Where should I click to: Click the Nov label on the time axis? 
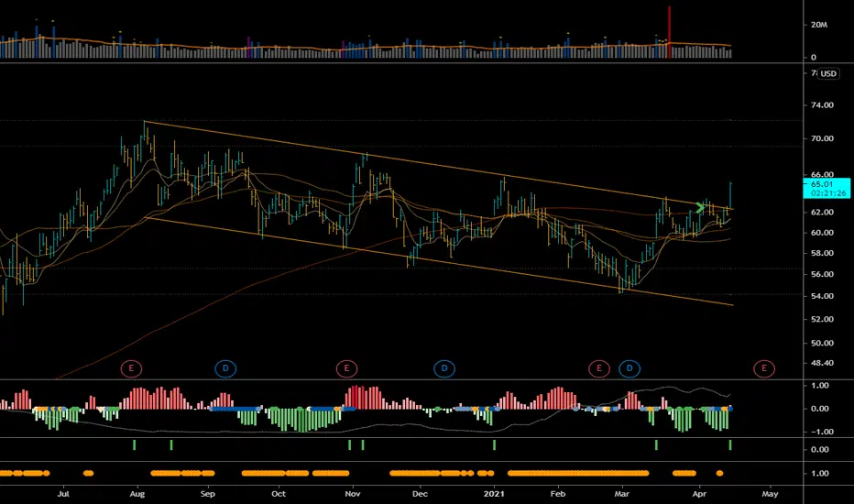point(353,494)
